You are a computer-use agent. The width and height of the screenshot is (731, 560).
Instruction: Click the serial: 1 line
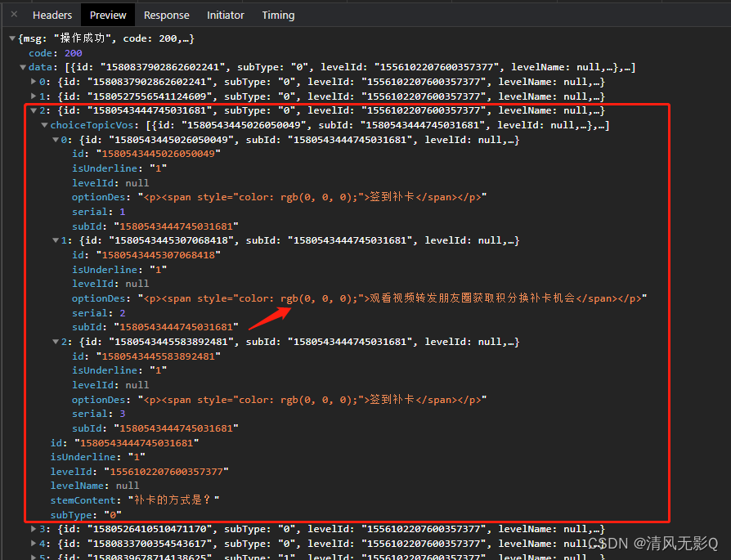coord(98,212)
